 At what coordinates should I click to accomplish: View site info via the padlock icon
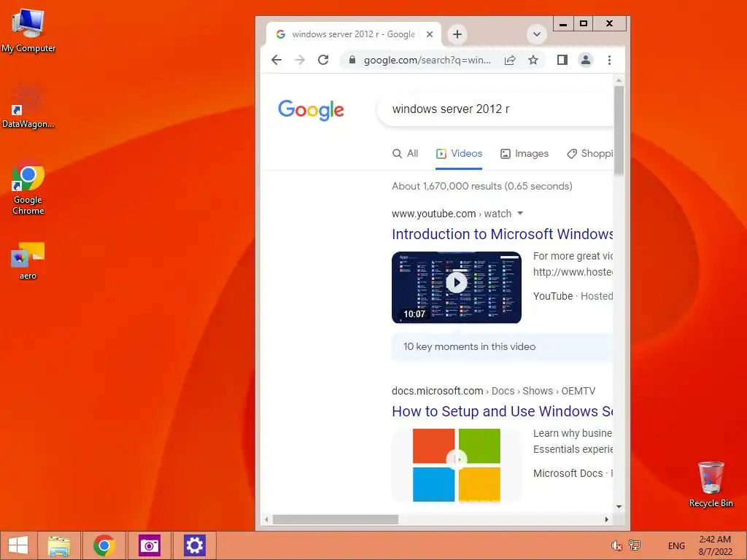click(352, 60)
